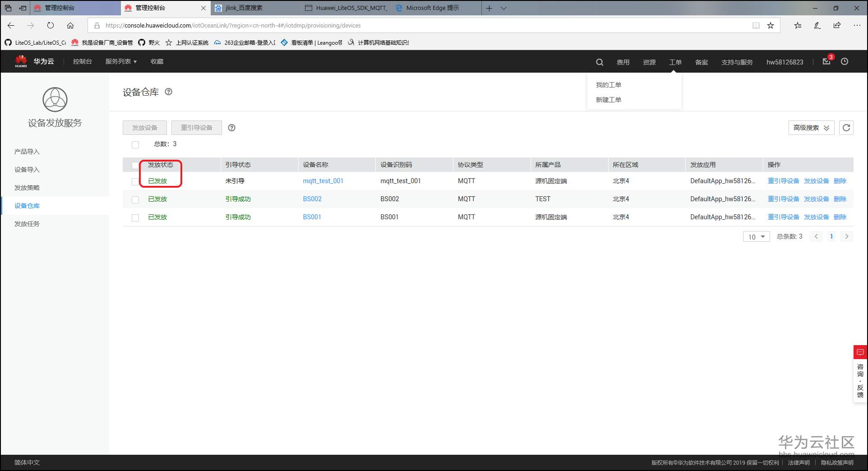
Task: Check the BS002 row checkbox
Action: tap(135, 199)
